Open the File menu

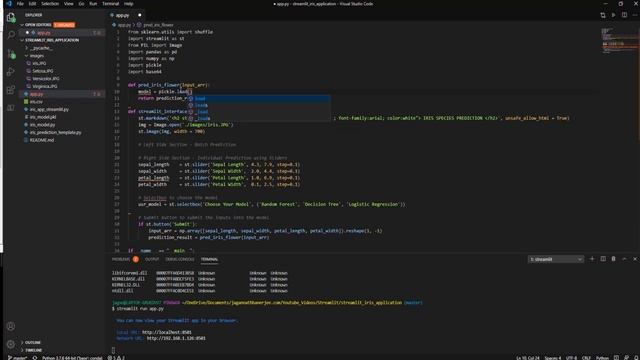click(x=20, y=4)
